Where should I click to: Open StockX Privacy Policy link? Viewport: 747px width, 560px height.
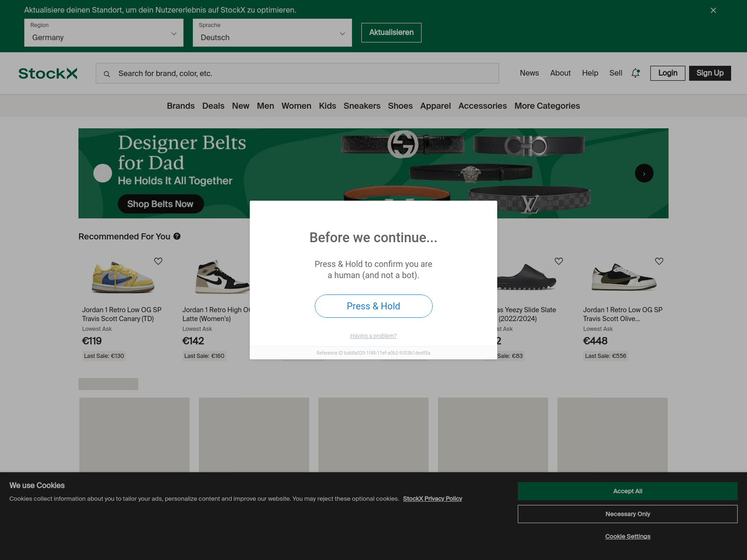(432, 498)
